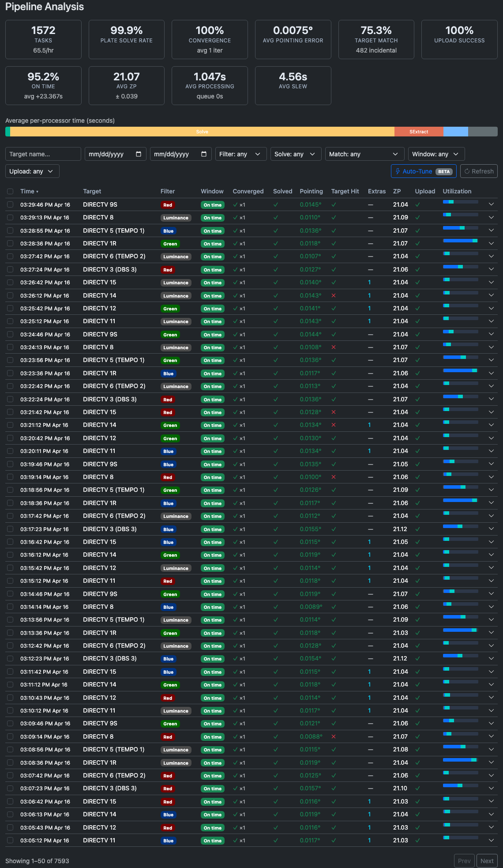Open the Window: any dropdown
This screenshot has height=868, width=503.
pos(436,154)
